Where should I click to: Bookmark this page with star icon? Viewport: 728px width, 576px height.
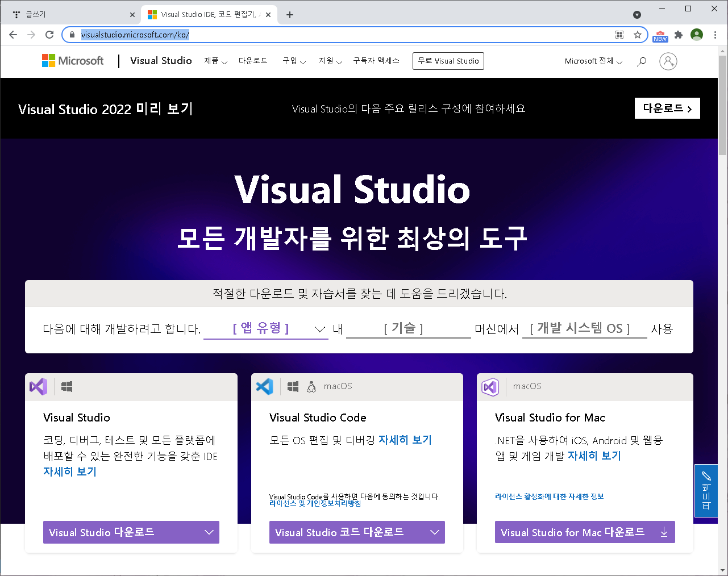tap(638, 35)
